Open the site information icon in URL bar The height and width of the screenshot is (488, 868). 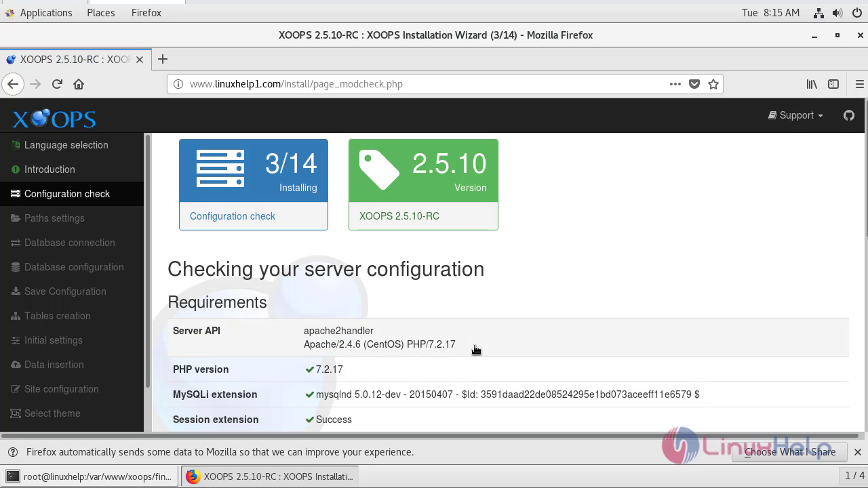[x=178, y=84]
